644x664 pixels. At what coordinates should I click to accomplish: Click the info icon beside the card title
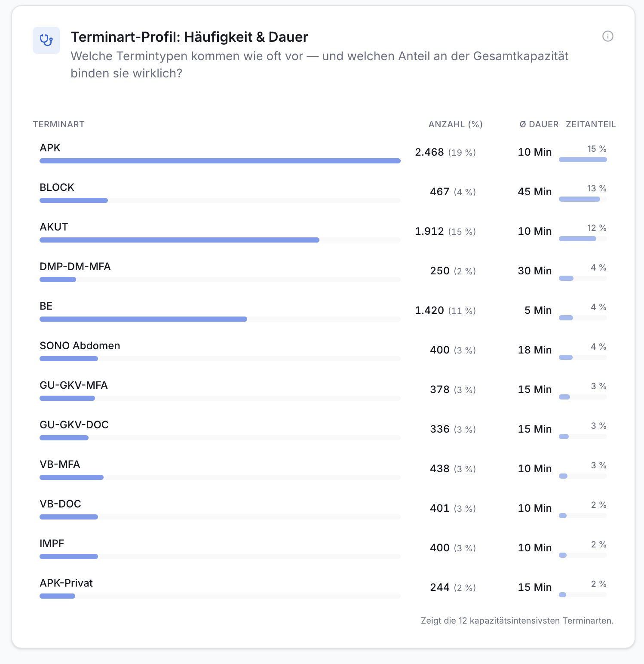pos(607,36)
